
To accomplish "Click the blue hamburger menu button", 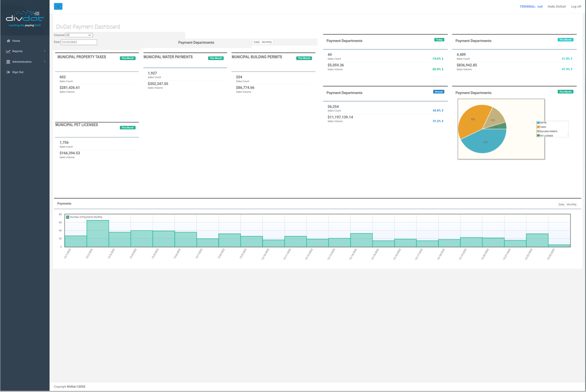I will tap(58, 6).
